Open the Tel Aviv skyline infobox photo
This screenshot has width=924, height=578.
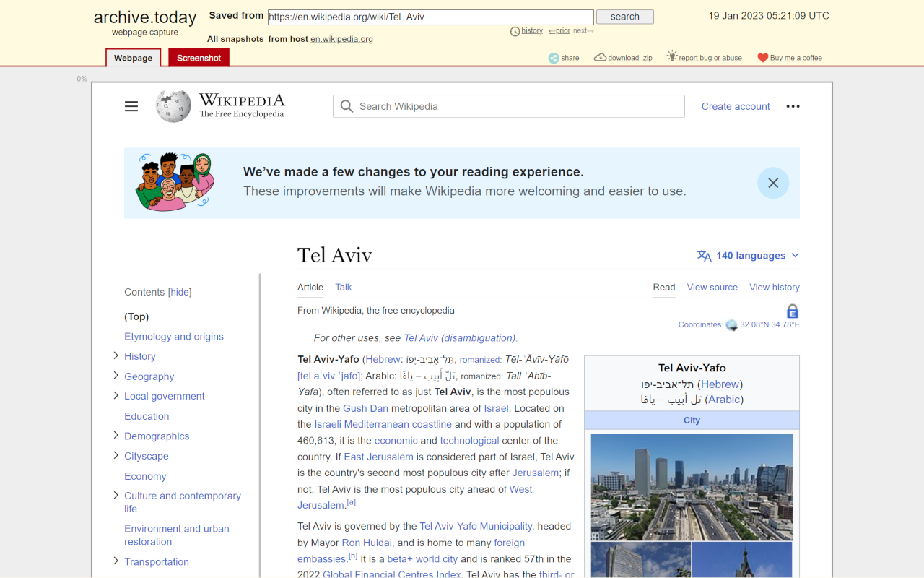coord(692,487)
